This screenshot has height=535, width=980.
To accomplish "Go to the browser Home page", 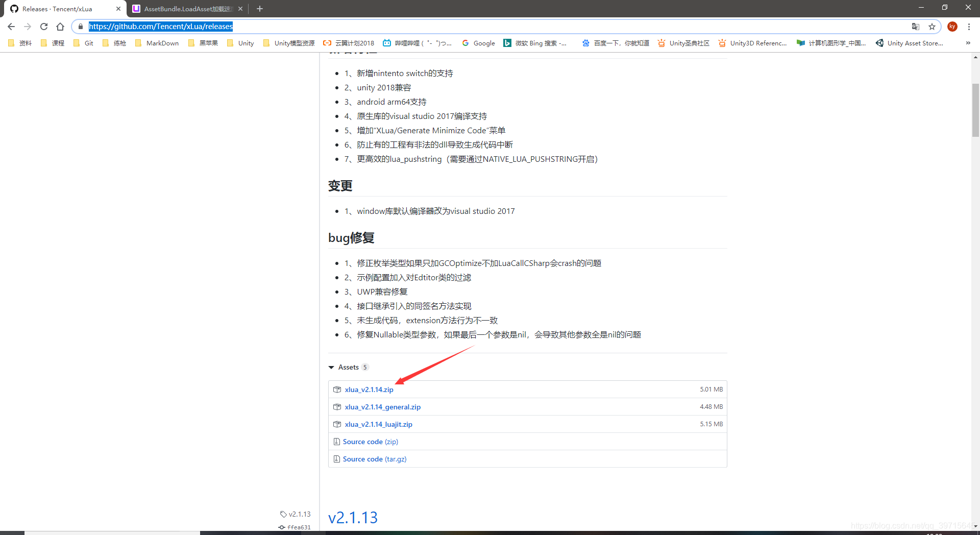I will tap(60, 27).
